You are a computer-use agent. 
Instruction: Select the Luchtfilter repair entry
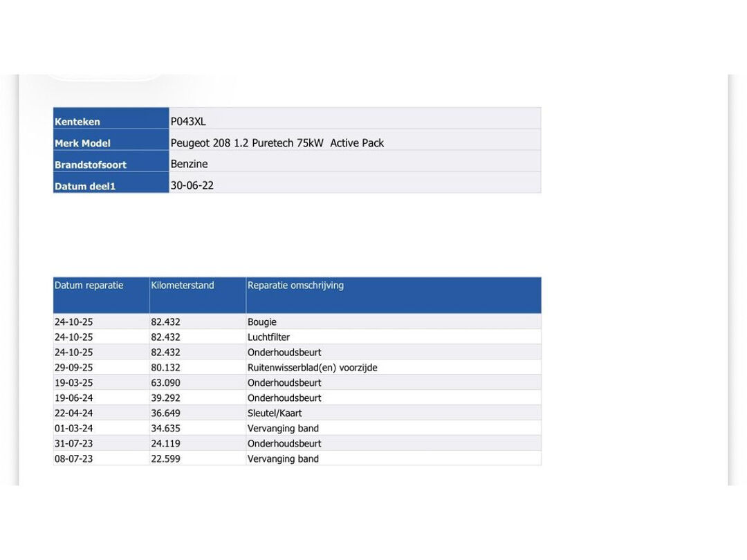(268, 337)
